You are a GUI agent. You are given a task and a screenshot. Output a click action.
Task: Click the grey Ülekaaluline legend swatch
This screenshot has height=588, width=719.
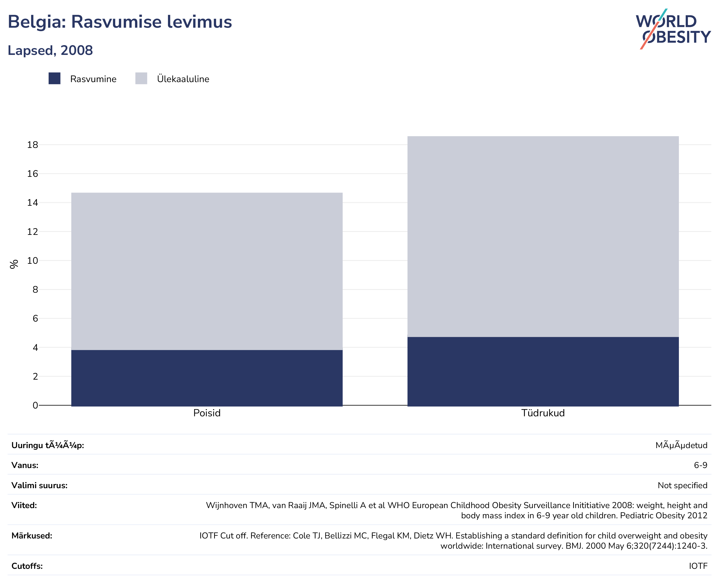pos(141,79)
